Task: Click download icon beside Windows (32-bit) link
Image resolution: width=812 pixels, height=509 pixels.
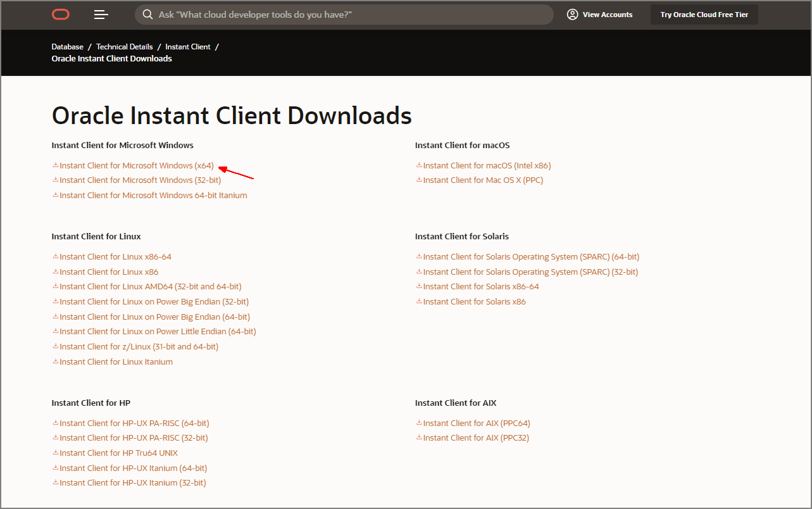Action: coord(55,180)
